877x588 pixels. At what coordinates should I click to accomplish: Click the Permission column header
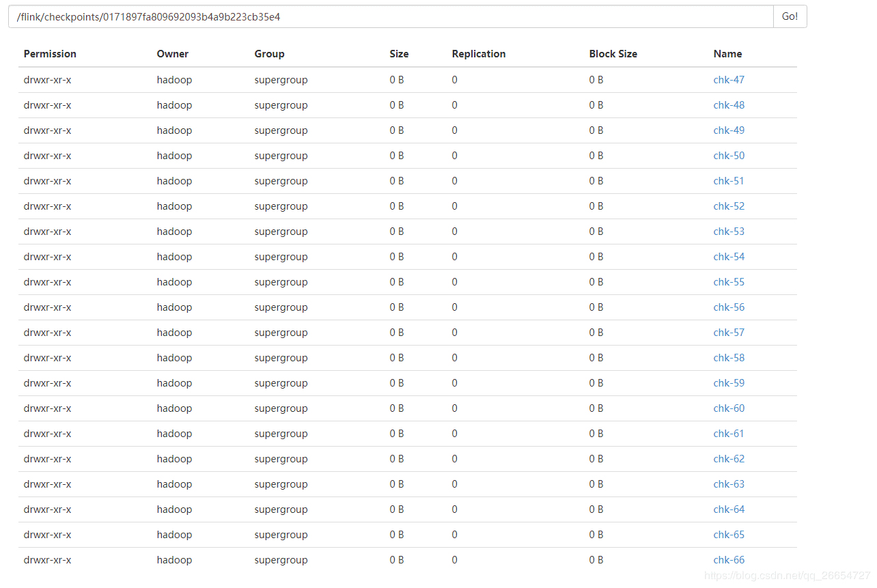[x=50, y=54]
